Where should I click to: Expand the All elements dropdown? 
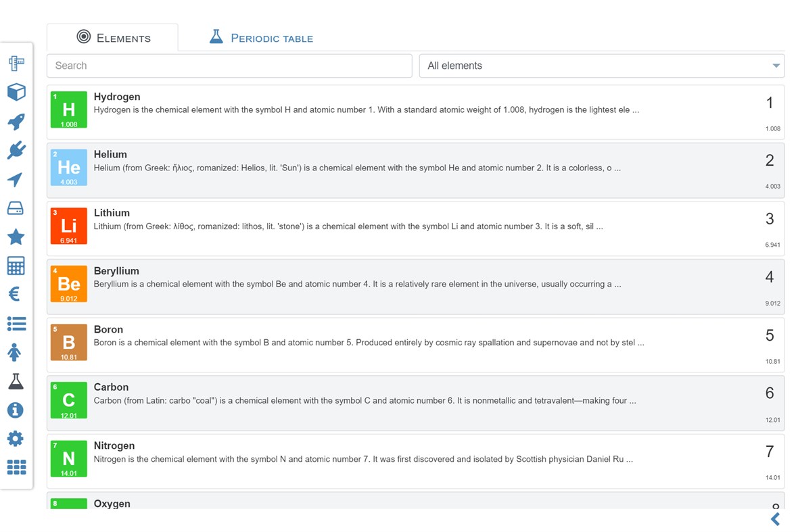pyautogui.click(x=601, y=66)
